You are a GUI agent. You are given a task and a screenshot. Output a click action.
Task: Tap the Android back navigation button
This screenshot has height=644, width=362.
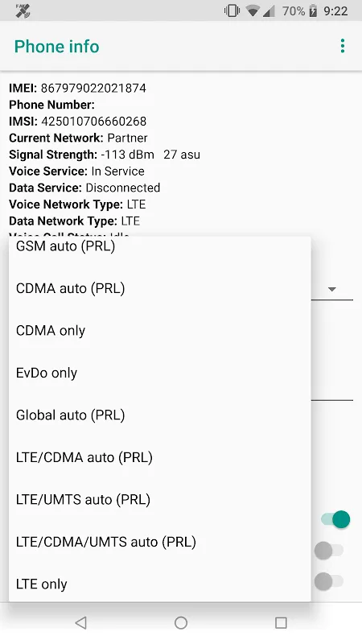click(81, 622)
